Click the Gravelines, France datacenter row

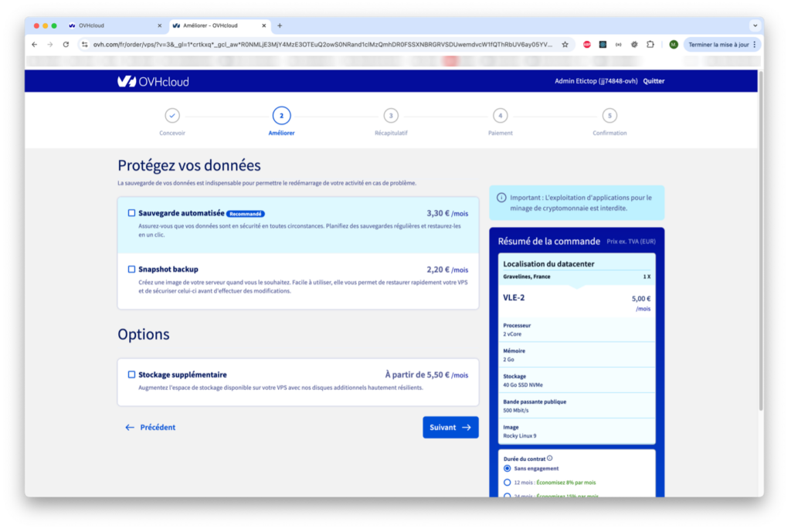point(576,277)
